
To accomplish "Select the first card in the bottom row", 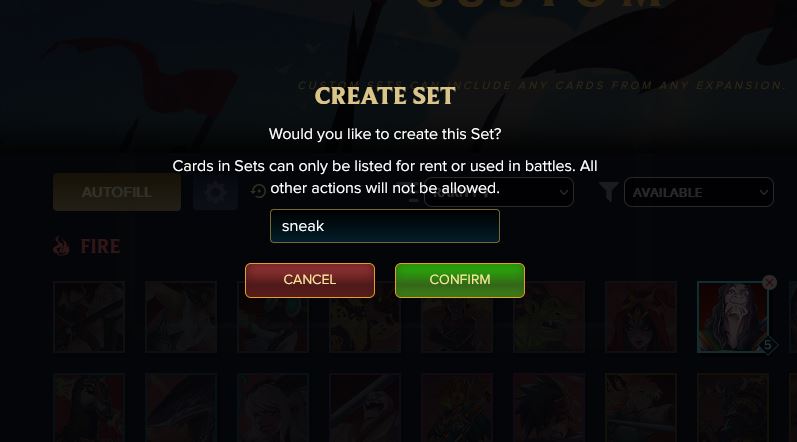I will click(x=89, y=407).
